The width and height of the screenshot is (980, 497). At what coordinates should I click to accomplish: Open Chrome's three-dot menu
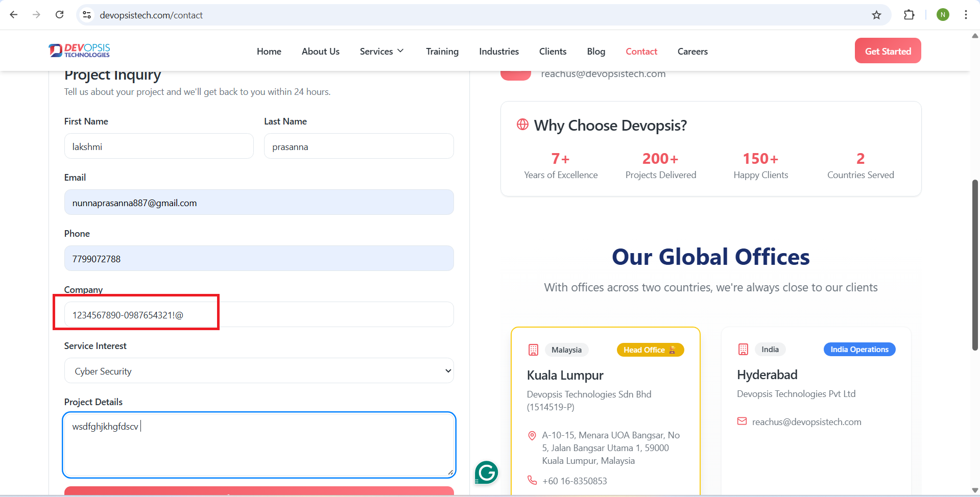966,15
